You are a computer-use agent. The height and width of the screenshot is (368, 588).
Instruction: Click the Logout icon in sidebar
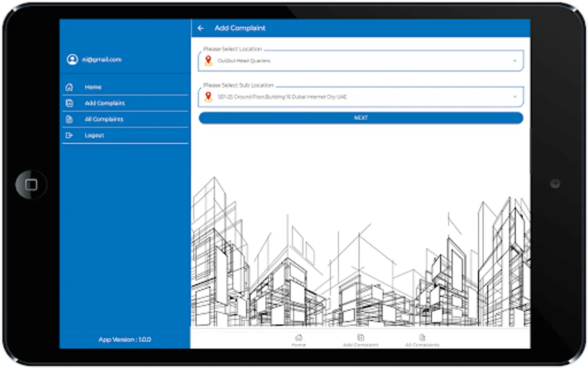tap(69, 135)
